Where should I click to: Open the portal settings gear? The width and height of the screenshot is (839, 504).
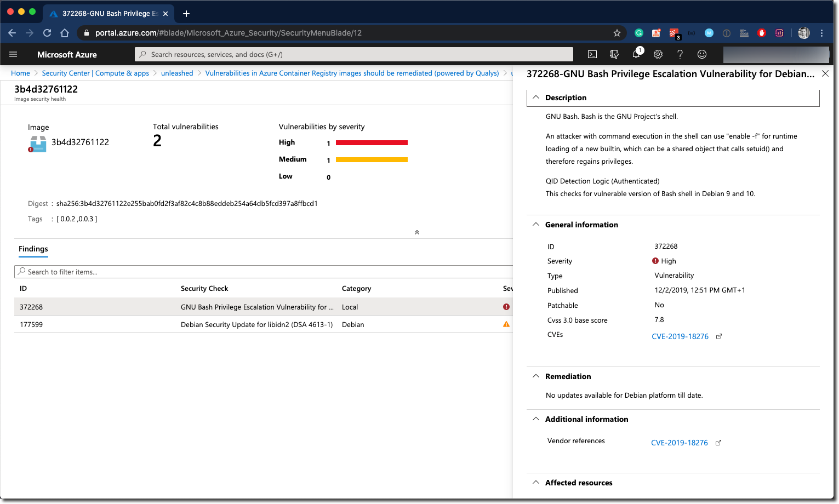[658, 54]
